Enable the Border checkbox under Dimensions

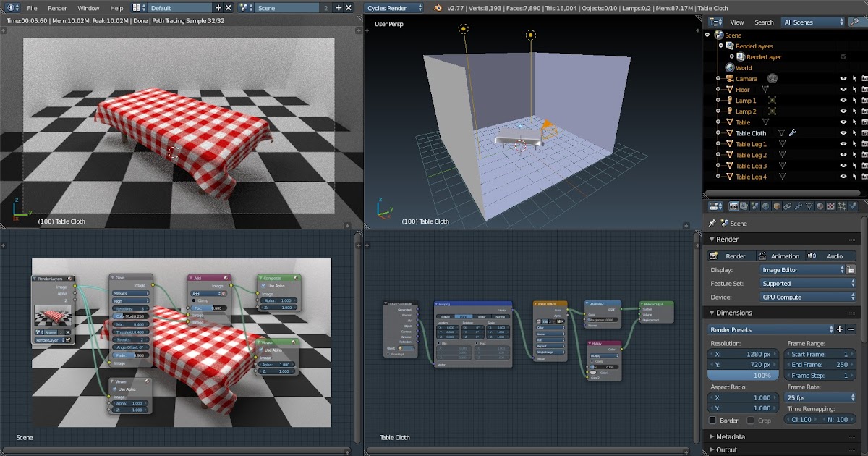(x=713, y=421)
